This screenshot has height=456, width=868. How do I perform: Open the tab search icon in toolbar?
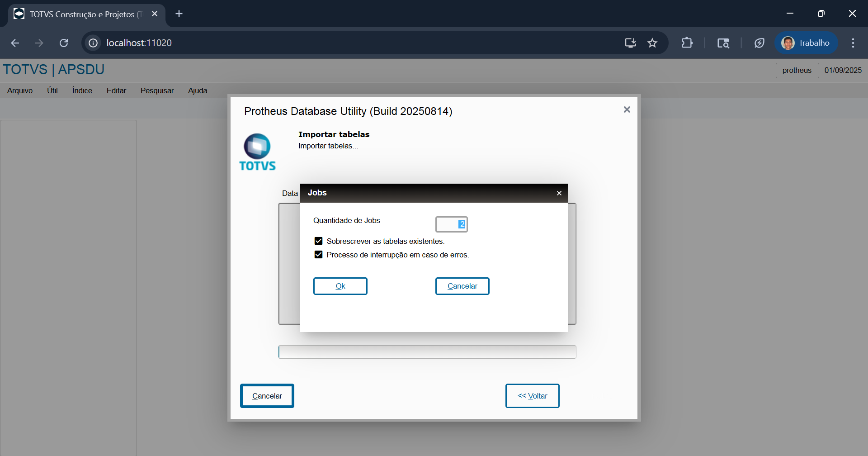pyautogui.click(x=723, y=43)
